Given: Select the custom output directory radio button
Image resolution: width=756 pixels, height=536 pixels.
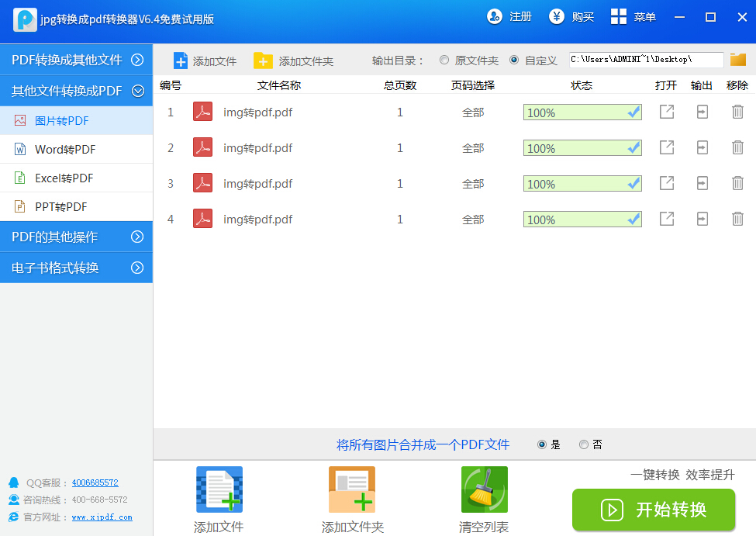Looking at the screenshot, I should click(514, 61).
